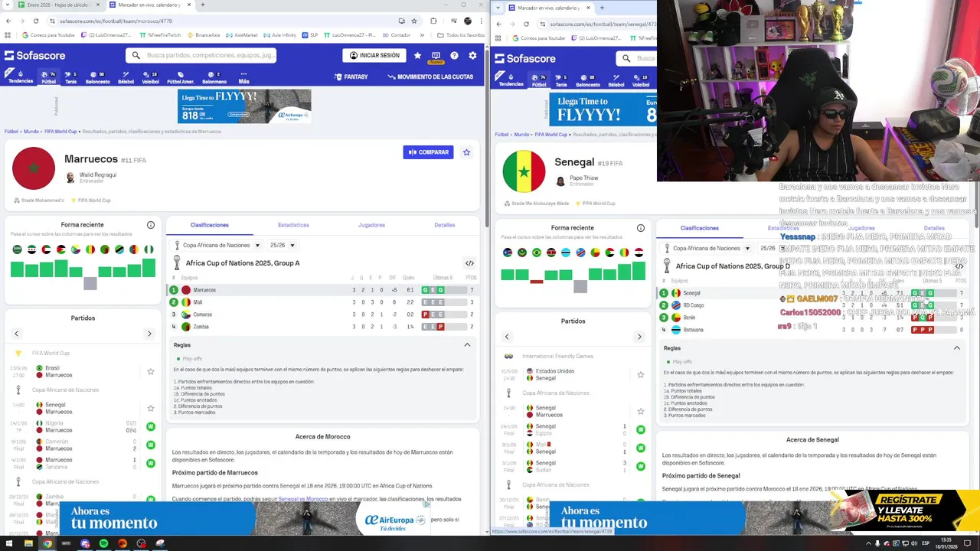
Task: Open the Comoras row in Group A table
Action: click(x=322, y=315)
